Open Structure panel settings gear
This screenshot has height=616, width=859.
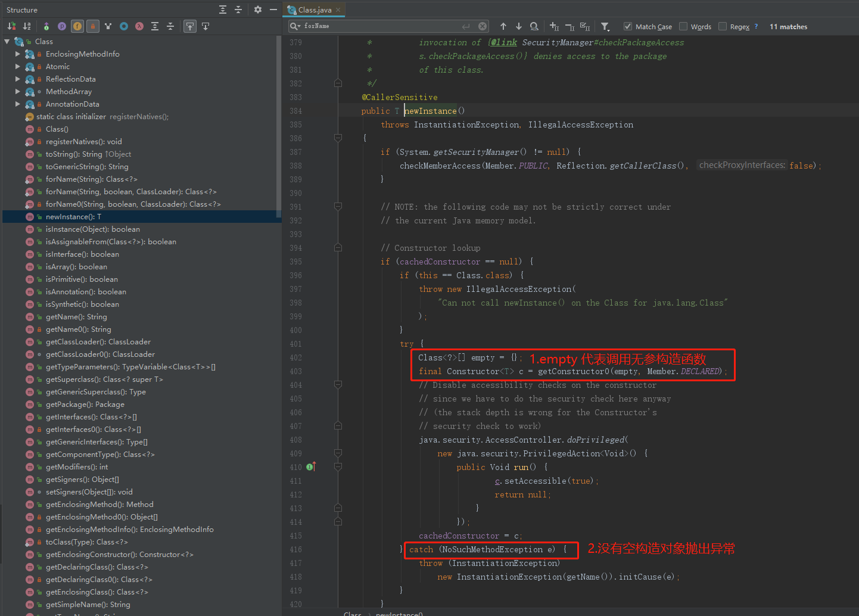coord(257,10)
